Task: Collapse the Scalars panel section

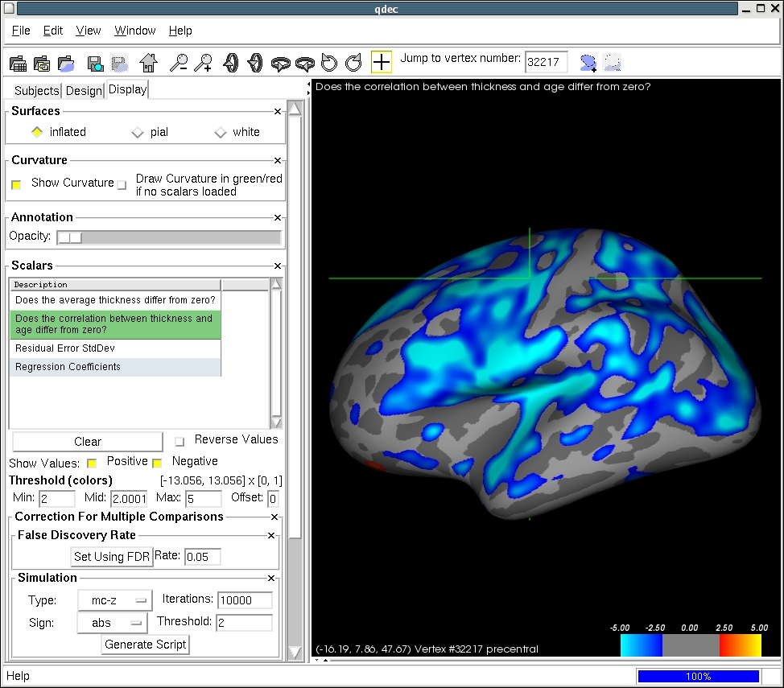Action: (278, 266)
